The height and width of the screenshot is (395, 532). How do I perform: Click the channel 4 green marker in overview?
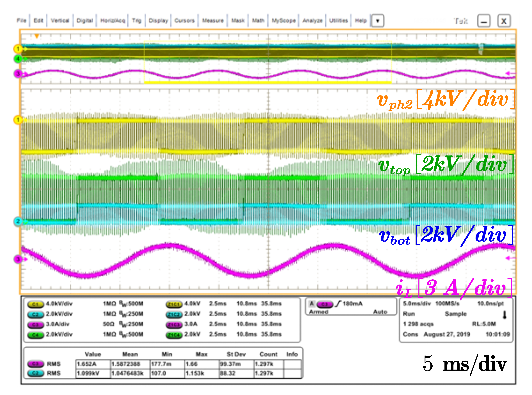[x=18, y=59]
